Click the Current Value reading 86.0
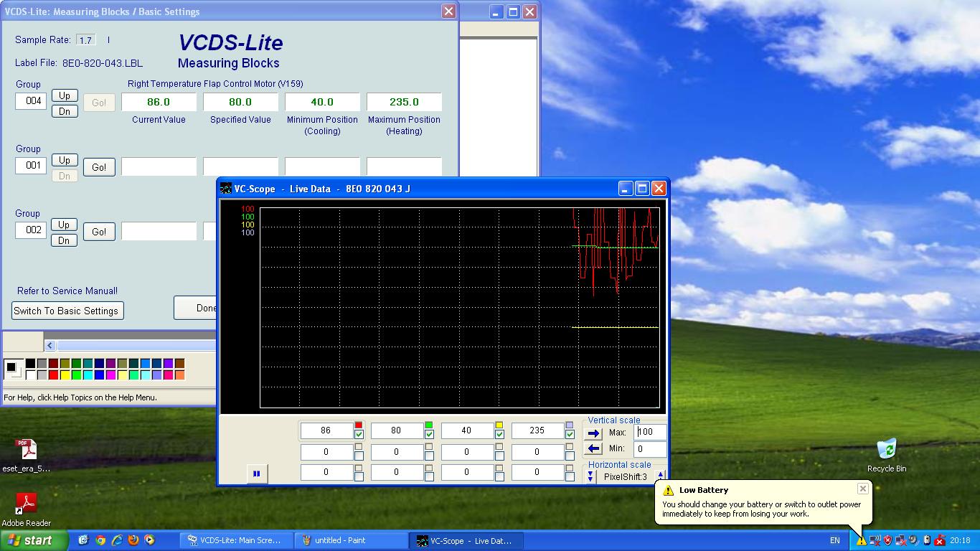The height and width of the screenshot is (551, 980). coord(159,102)
